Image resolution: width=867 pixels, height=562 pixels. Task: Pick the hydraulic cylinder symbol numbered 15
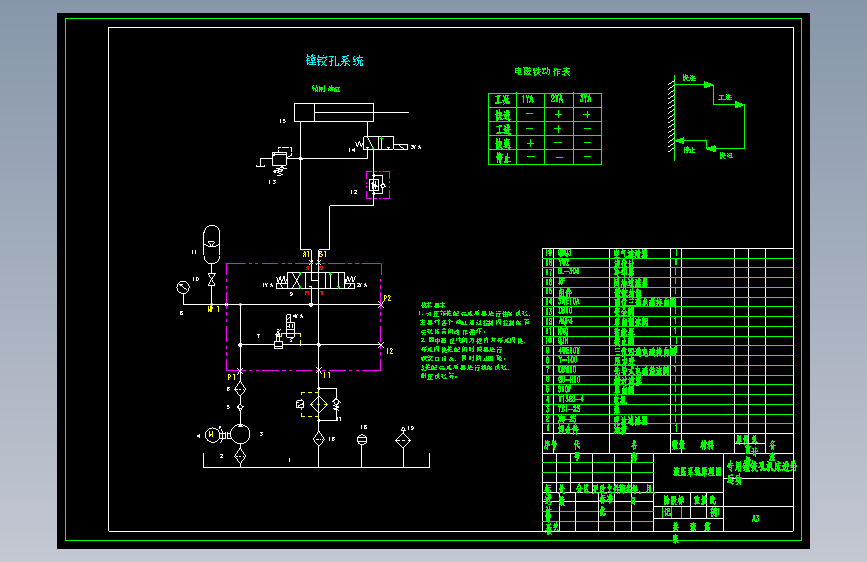(x=351, y=112)
